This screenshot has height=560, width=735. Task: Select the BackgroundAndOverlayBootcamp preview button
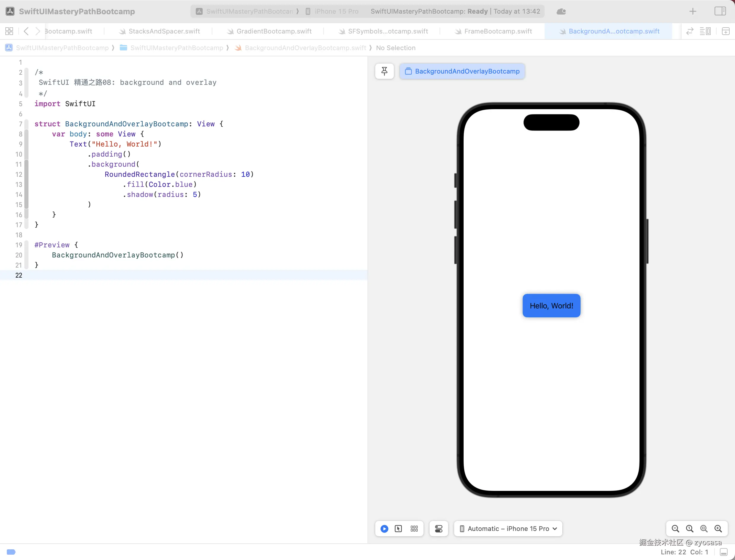(462, 71)
